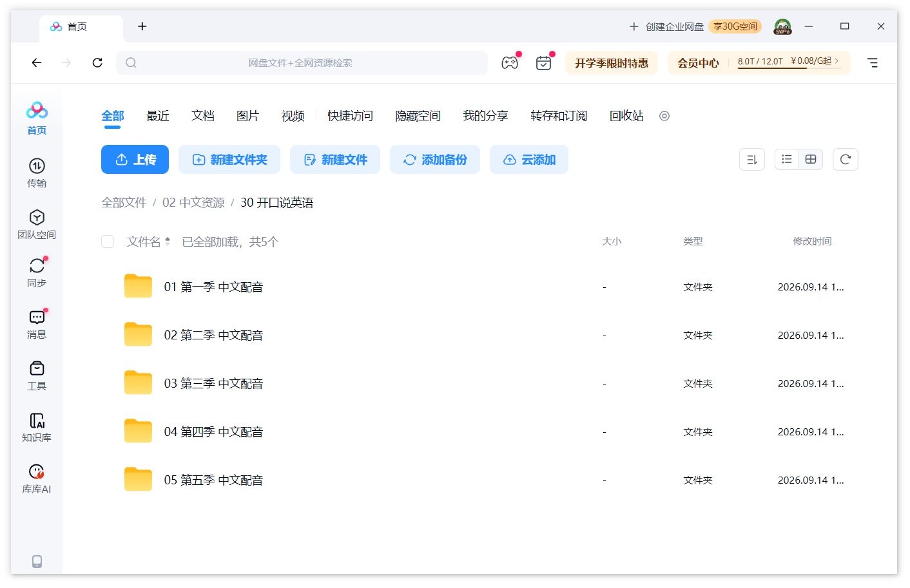
Task: Open tab settings gear after 回收站
Action: point(664,116)
